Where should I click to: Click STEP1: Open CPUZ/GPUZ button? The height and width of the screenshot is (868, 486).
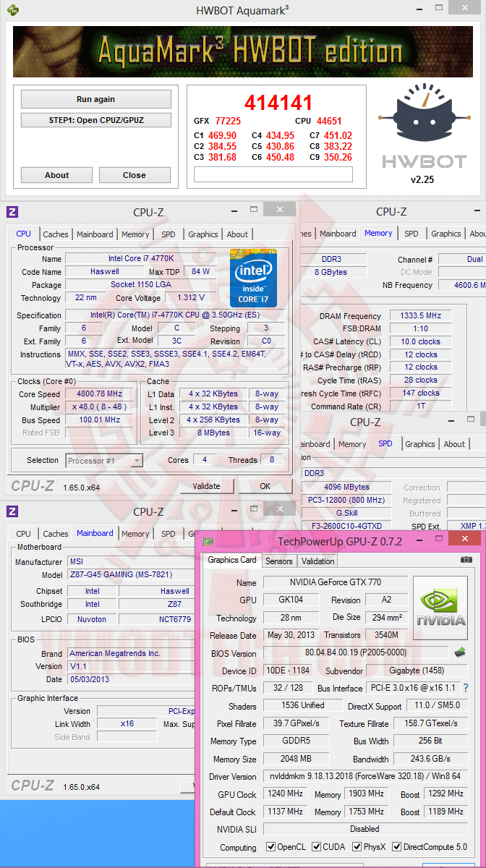pos(96,120)
